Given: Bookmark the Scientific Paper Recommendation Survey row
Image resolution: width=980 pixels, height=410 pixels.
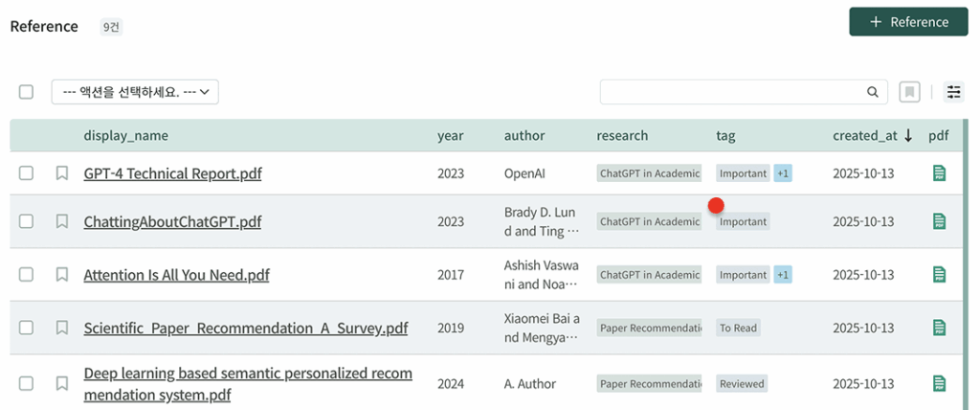Looking at the screenshot, I should point(62,328).
